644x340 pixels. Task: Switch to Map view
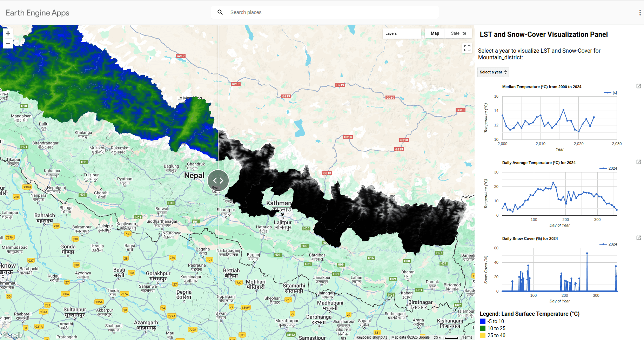point(435,33)
